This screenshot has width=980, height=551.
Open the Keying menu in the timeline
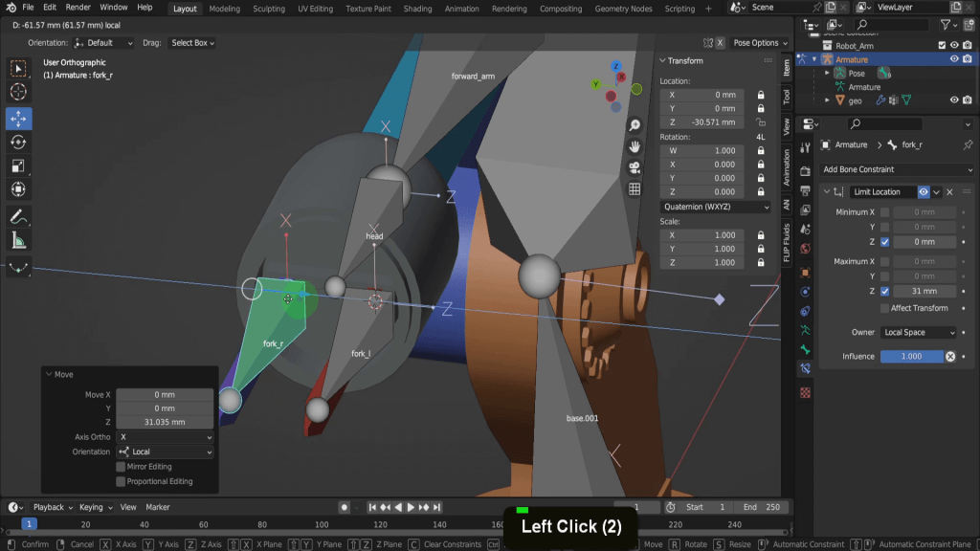93,507
